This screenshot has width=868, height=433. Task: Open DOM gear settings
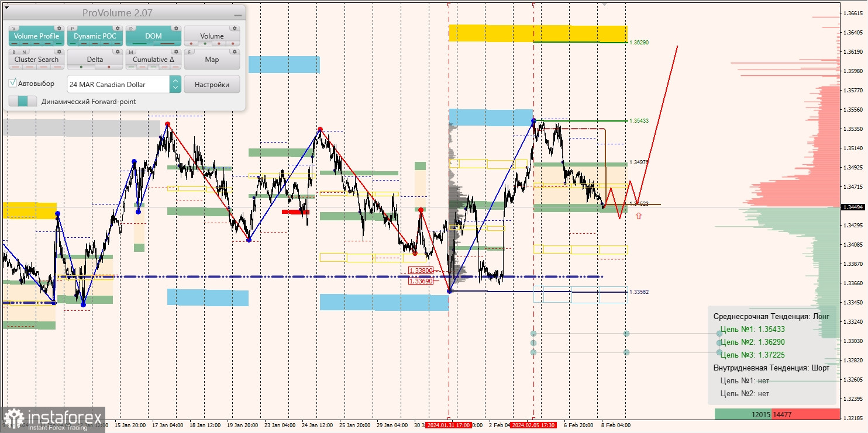(176, 28)
